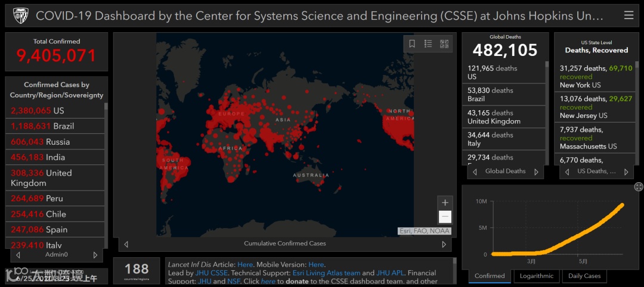Click left arrow beside Global Deaths
The height and width of the screenshot is (287, 644).
(x=475, y=172)
